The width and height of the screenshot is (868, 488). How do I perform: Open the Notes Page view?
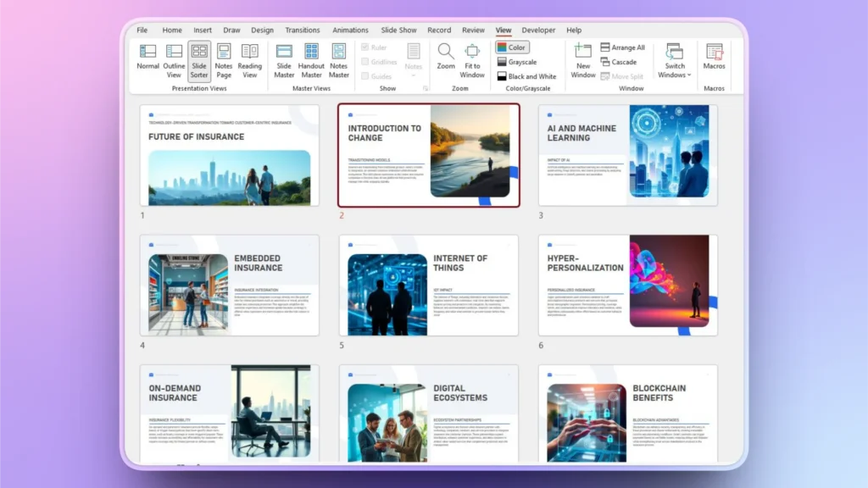(224, 59)
